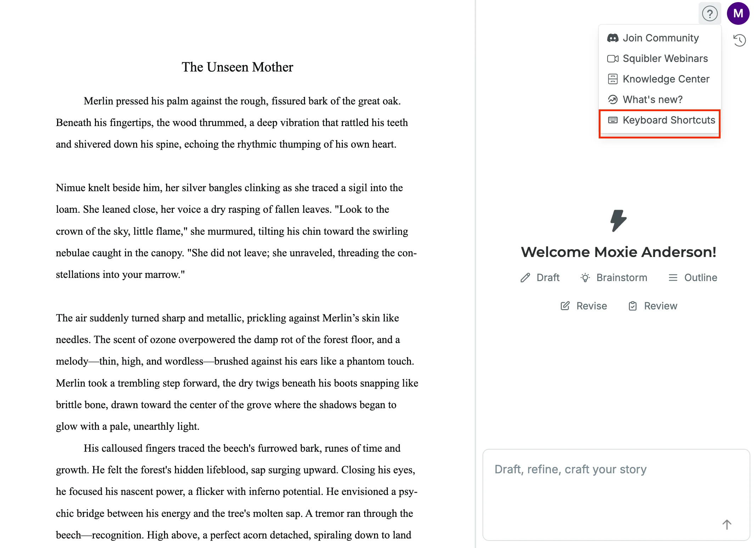Choose Knowledge Center in the help menu
The image size is (756, 548).
pyautogui.click(x=660, y=79)
